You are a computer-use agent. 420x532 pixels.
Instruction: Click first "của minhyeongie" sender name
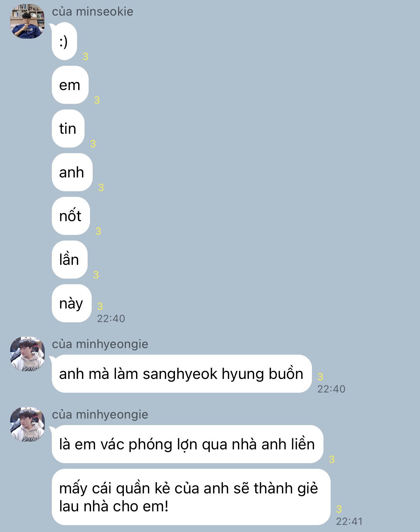(100, 344)
